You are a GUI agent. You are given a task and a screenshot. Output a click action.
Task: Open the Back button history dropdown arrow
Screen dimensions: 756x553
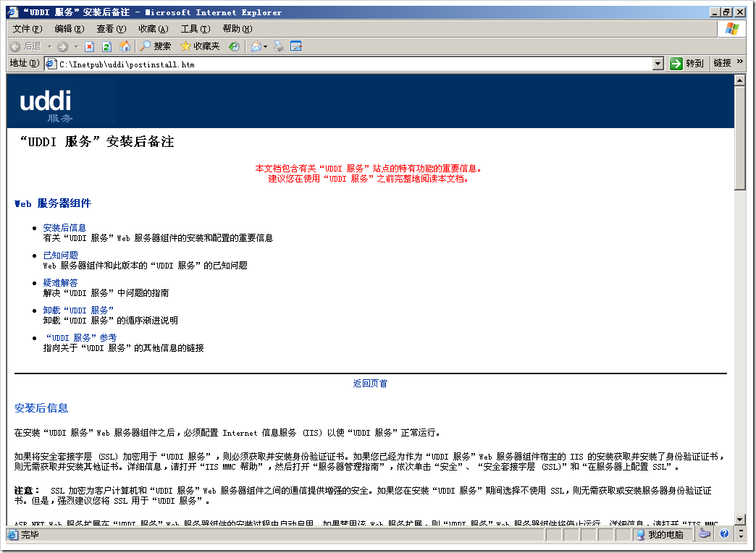pyautogui.click(x=49, y=47)
